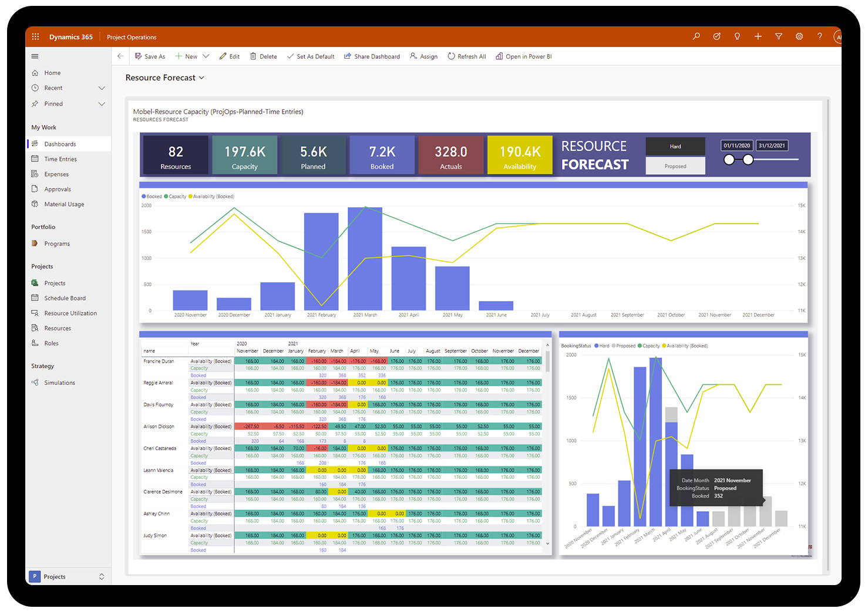Click the advanced filter funnel icon
The width and height of the screenshot is (868, 615).
[x=778, y=36]
